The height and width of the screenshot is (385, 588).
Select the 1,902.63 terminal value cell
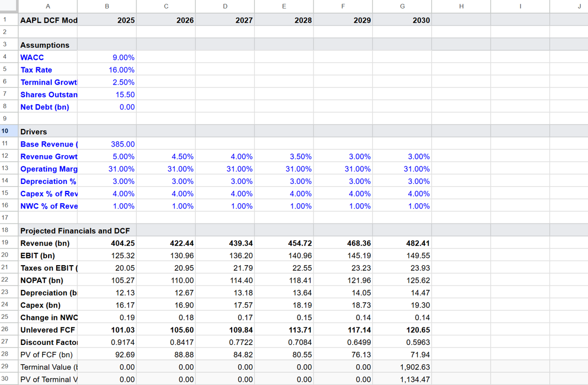point(402,367)
